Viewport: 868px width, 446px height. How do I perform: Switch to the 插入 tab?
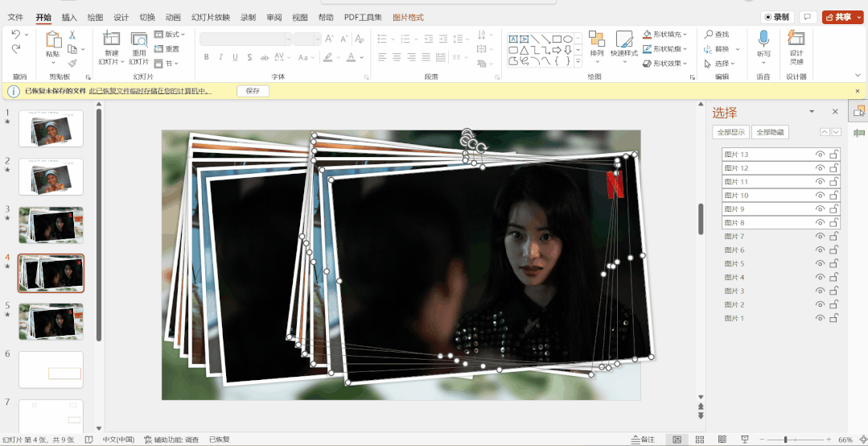69,17
